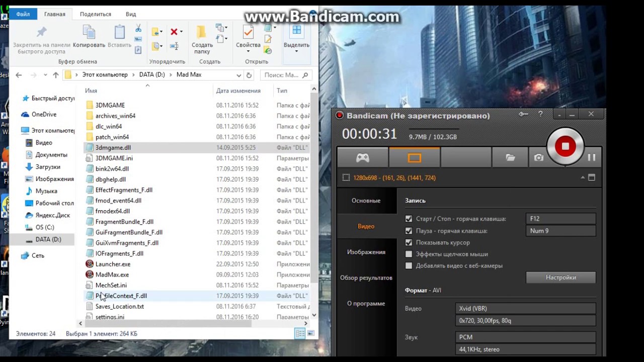Open the Обзор результатов tab in Bandicam
The image size is (644, 362).
pyautogui.click(x=366, y=278)
